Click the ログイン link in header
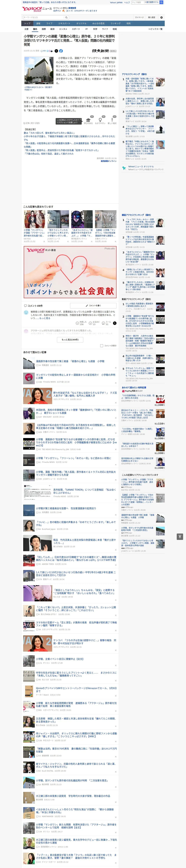The height and width of the screenshot is (868, 186). (x=57, y=11)
